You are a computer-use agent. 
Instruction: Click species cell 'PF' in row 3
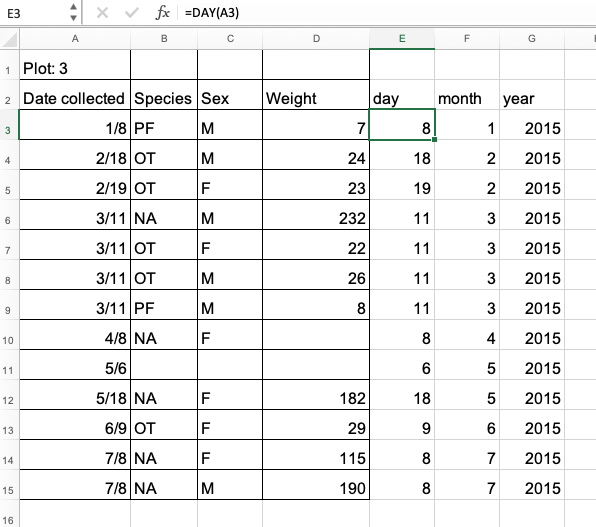(164, 125)
